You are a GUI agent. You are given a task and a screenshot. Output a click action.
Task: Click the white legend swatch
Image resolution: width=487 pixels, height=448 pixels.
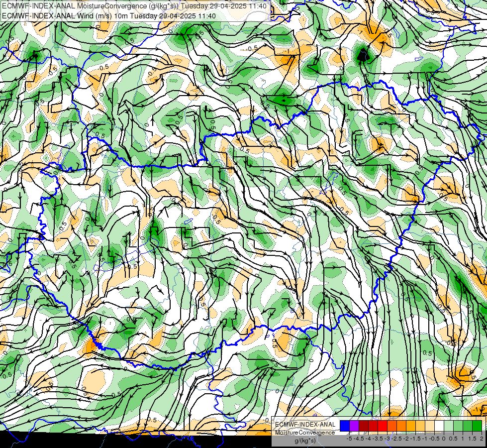point(439,426)
